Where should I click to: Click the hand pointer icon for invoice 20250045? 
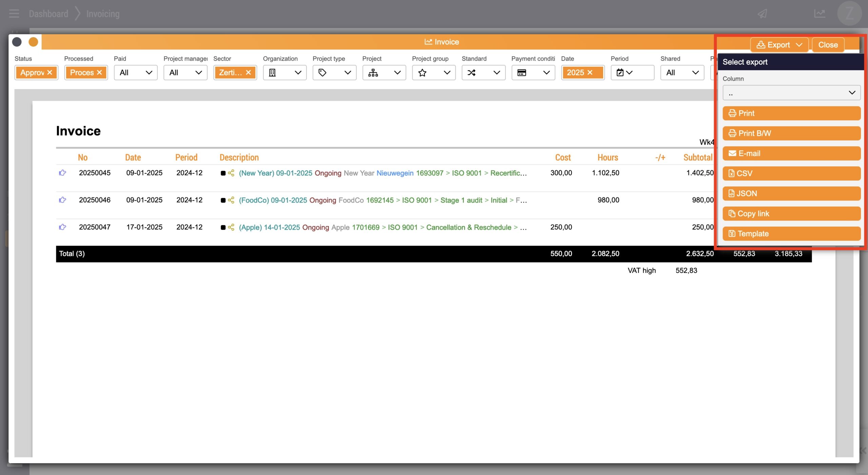[x=62, y=173]
